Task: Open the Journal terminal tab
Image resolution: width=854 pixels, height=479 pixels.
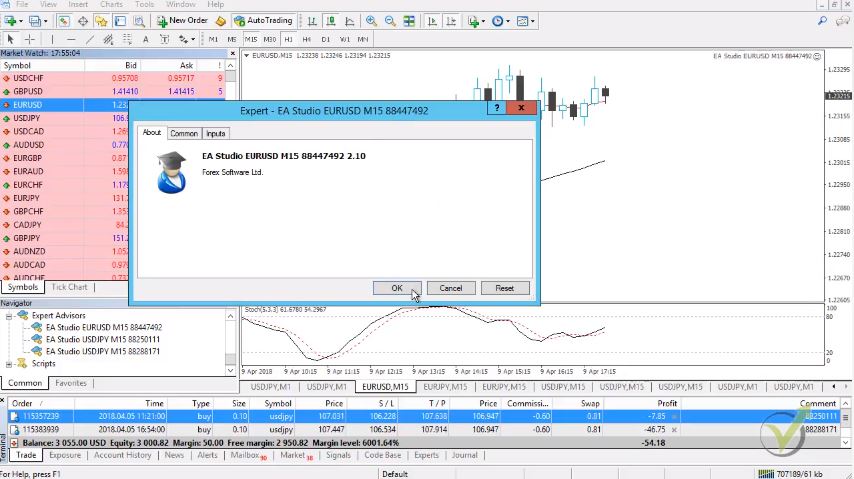Action: coord(465,455)
